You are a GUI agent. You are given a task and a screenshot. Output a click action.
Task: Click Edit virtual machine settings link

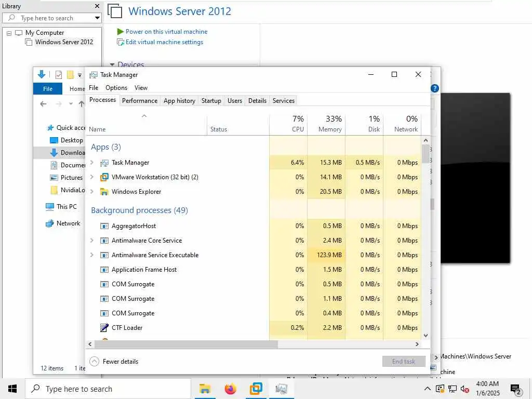tap(164, 42)
